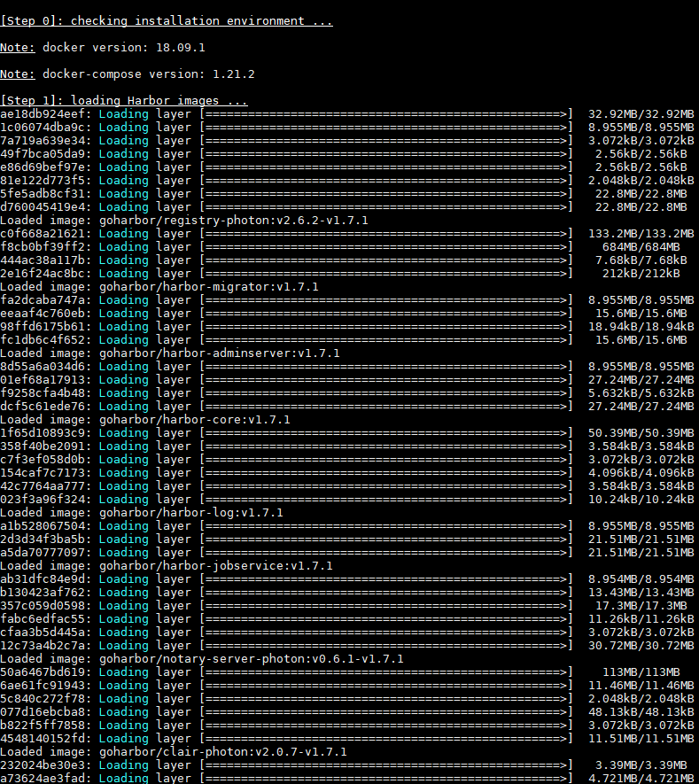Click layer hash 154caf7c7173
The image size is (699, 784).
click(43, 473)
